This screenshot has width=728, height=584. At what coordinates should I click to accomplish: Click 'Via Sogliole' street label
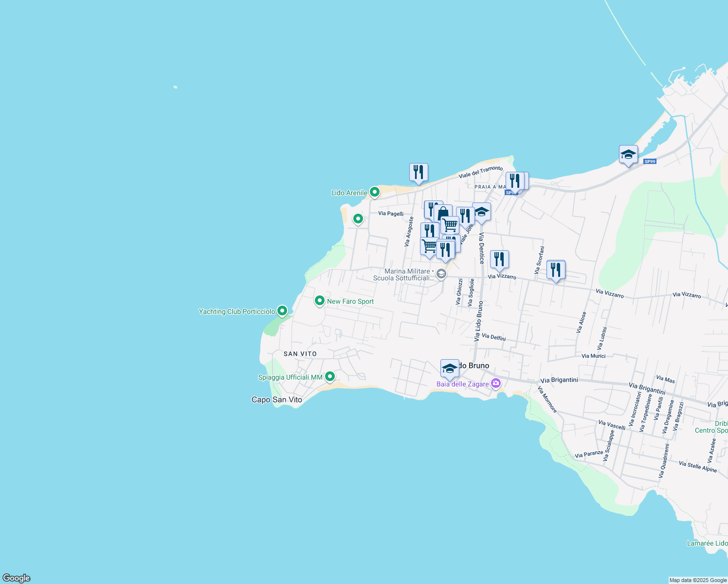pyautogui.click(x=471, y=292)
